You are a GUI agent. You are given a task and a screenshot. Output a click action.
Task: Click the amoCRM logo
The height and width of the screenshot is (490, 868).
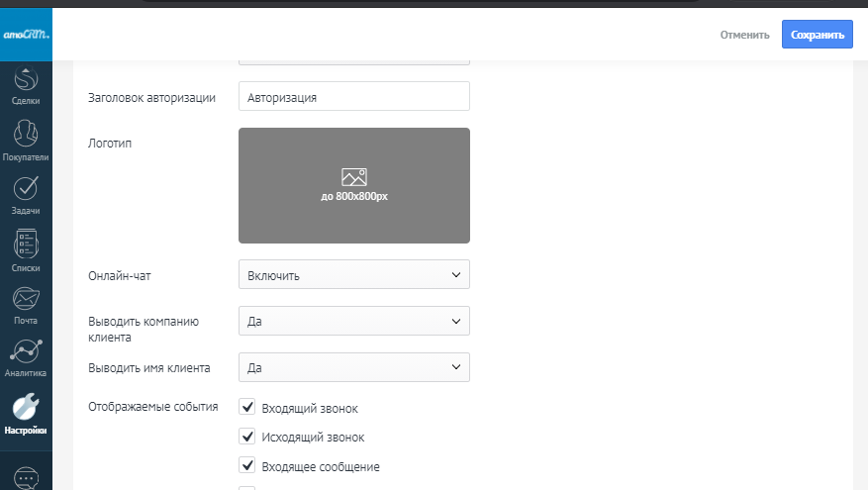coord(26,34)
